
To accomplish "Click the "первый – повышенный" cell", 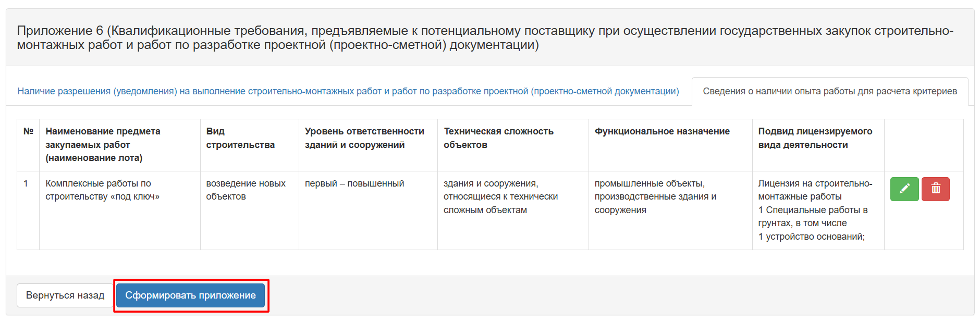I will [354, 183].
